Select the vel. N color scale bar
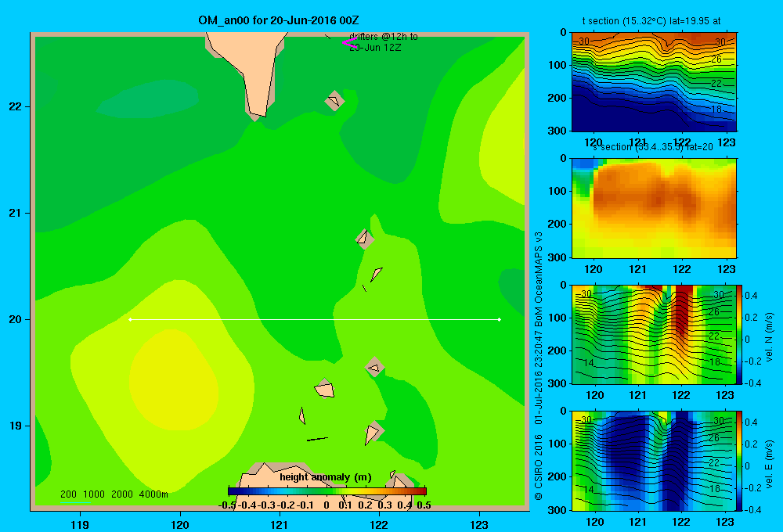The width and height of the screenshot is (783, 532). pyautogui.click(x=739, y=334)
